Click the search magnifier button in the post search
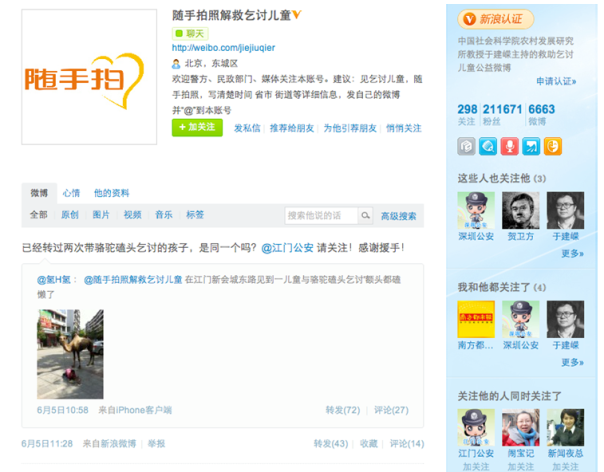This screenshot has height=472, width=604. click(366, 215)
